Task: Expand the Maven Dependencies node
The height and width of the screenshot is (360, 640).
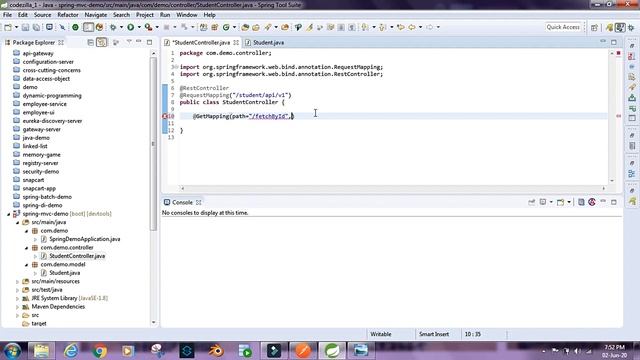Action: pos(18,307)
